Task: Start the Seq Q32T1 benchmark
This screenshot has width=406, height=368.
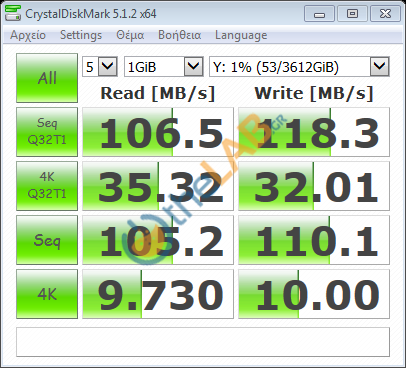Action: click(47, 132)
